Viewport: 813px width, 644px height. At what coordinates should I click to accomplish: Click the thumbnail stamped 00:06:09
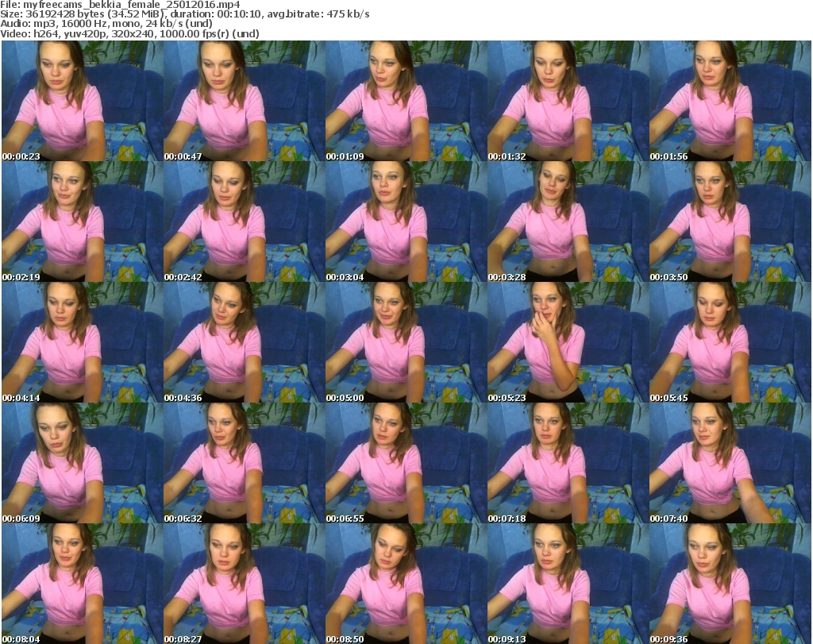pos(83,463)
